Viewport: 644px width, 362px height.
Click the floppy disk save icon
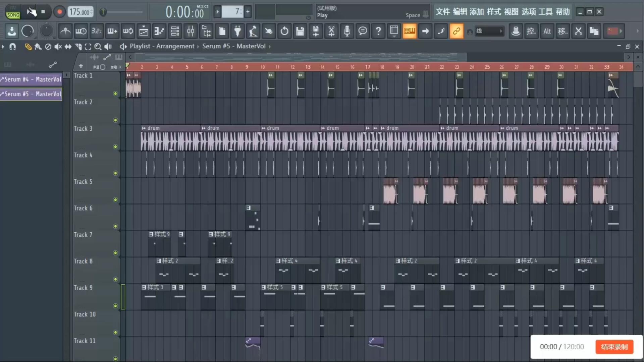300,31
